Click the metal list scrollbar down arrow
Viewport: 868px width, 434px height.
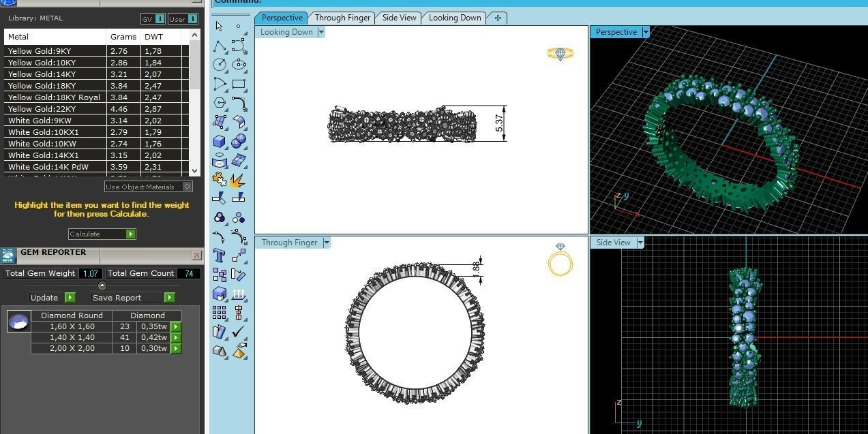pos(195,171)
